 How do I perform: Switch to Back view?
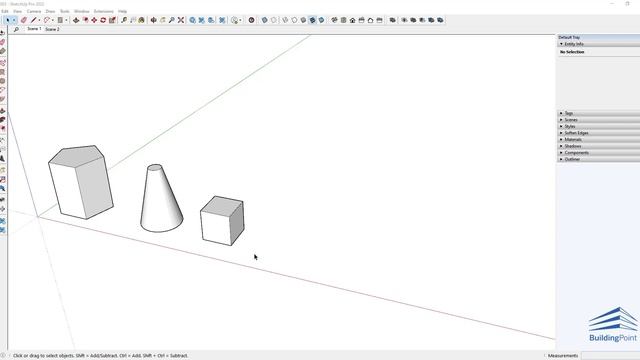coord(370,20)
